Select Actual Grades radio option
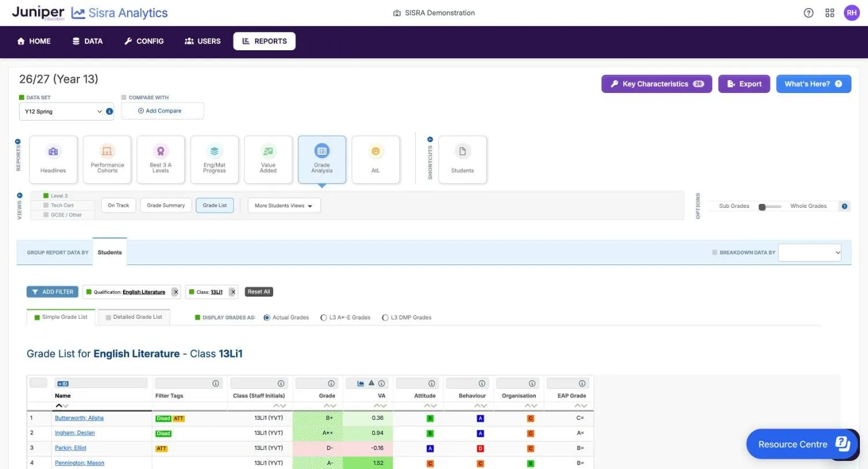Image resolution: width=868 pixels, height=469 pixels. [267, 318]
